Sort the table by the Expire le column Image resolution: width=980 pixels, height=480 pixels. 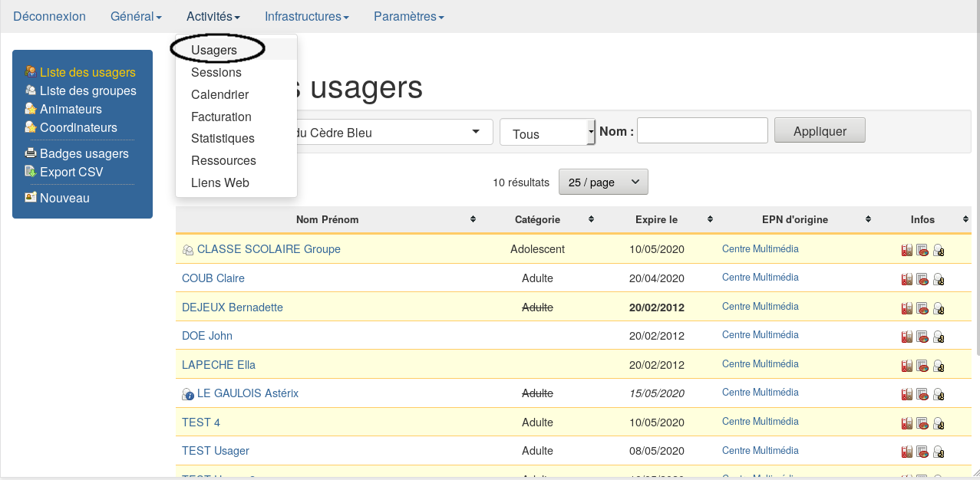coord(656,219)
